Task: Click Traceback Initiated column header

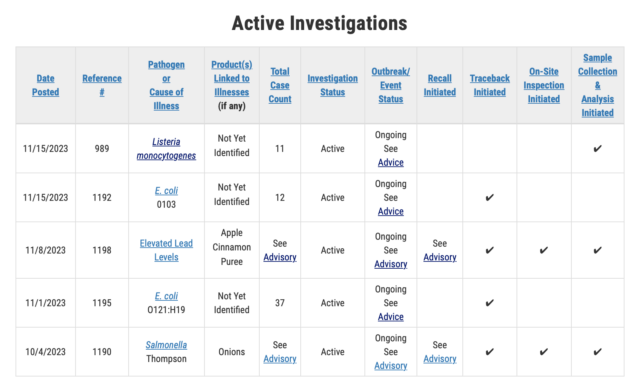Action: pos(490,85)
